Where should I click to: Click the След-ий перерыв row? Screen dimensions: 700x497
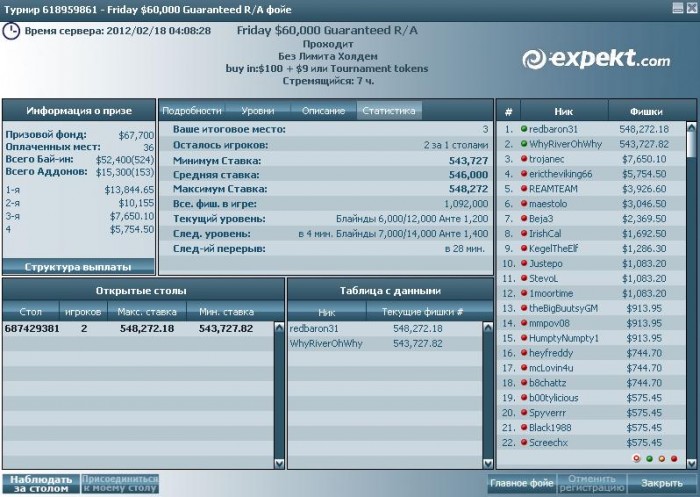click(326, 249)
